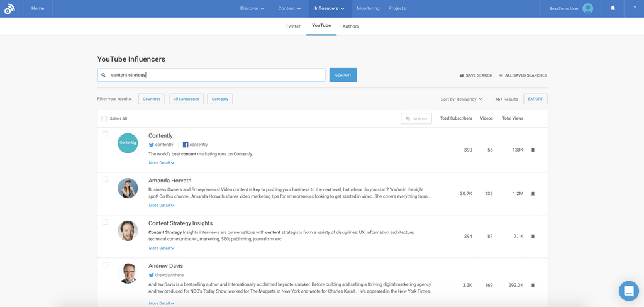
Task: Check the box for Contently
Action: (x=105, y=135)
